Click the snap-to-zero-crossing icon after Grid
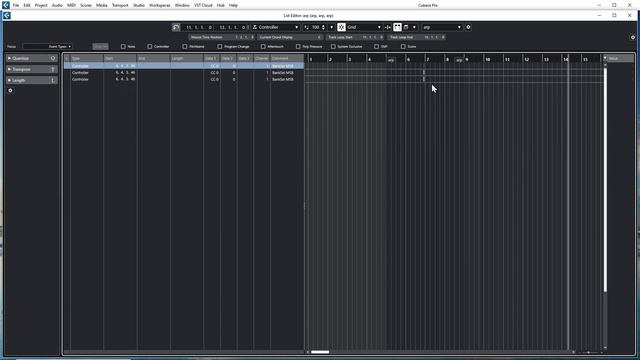The width and height of the screenshot is (640, 360). click(x=388, y=27)
